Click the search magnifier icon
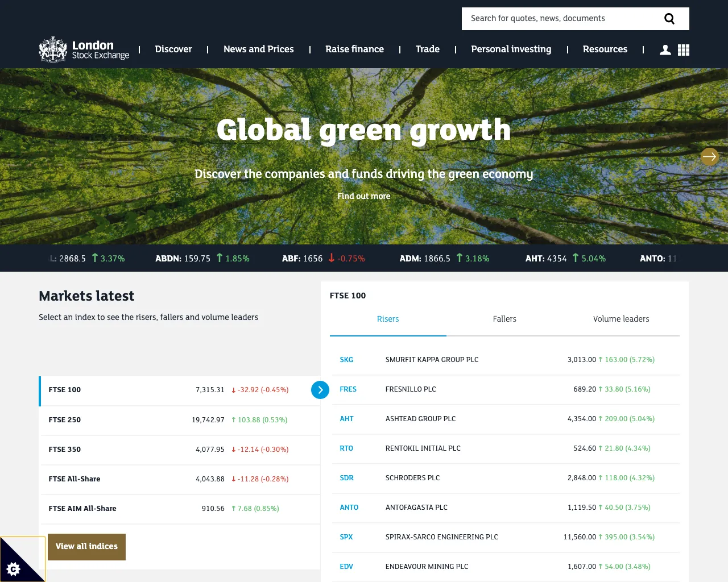 (x=669, y=18)
